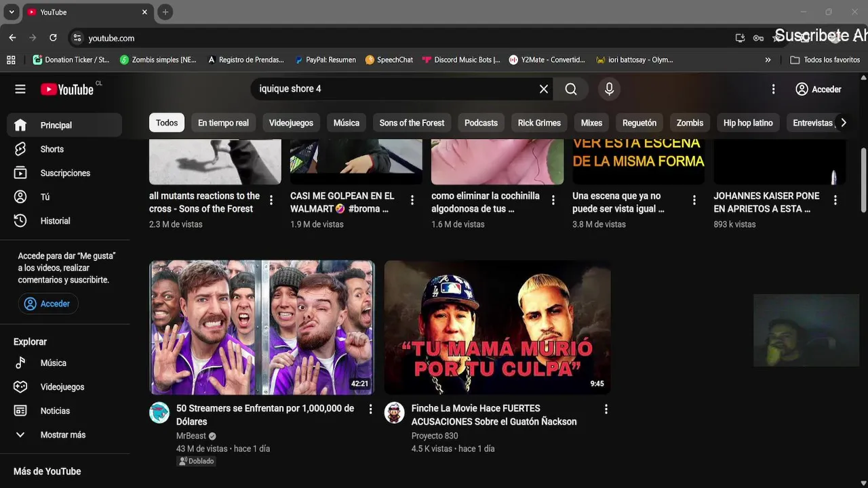The height and width of the screenshot is (488, 868).
Task: Select the En tiempo real chip
Action: (223, 123)
